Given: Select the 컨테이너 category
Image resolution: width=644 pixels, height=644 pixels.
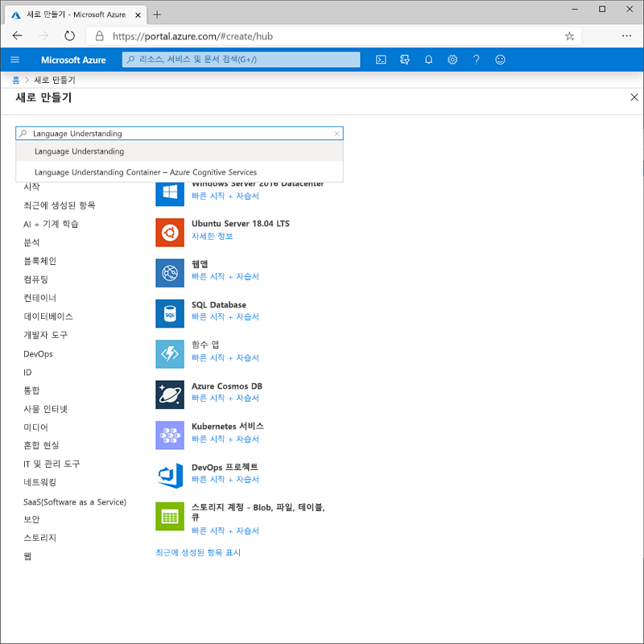Looking at the screenshot, I should pos(39,298).
